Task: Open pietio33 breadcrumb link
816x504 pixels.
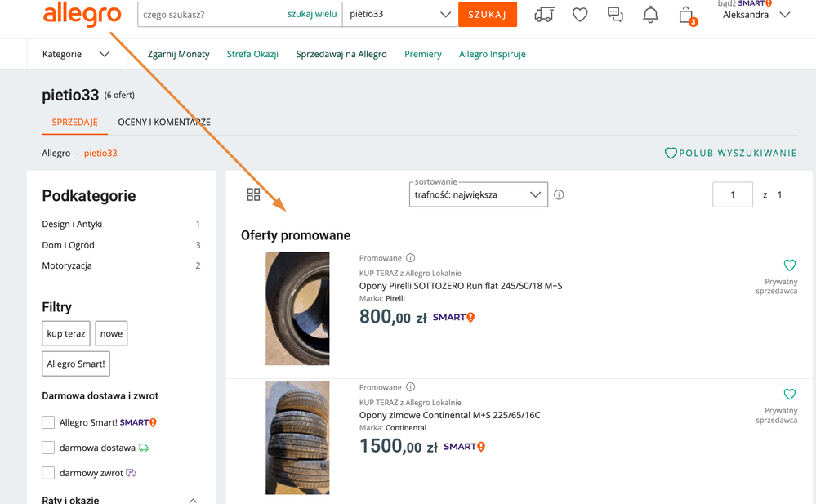Action: pos(100,153)
